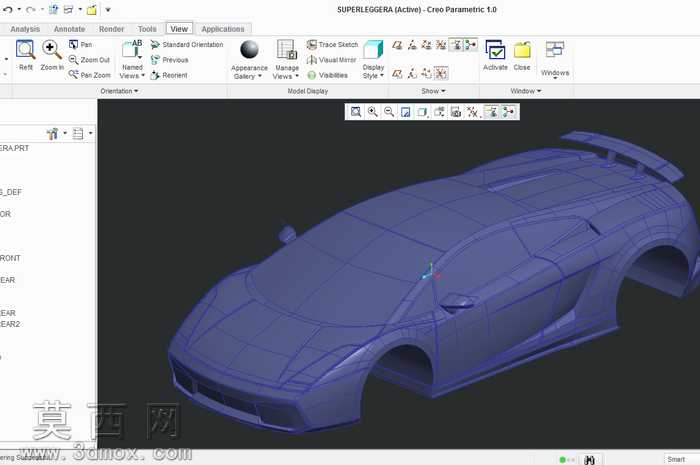Toggle Spin Center in the graphics toolbar

(508, 112)
